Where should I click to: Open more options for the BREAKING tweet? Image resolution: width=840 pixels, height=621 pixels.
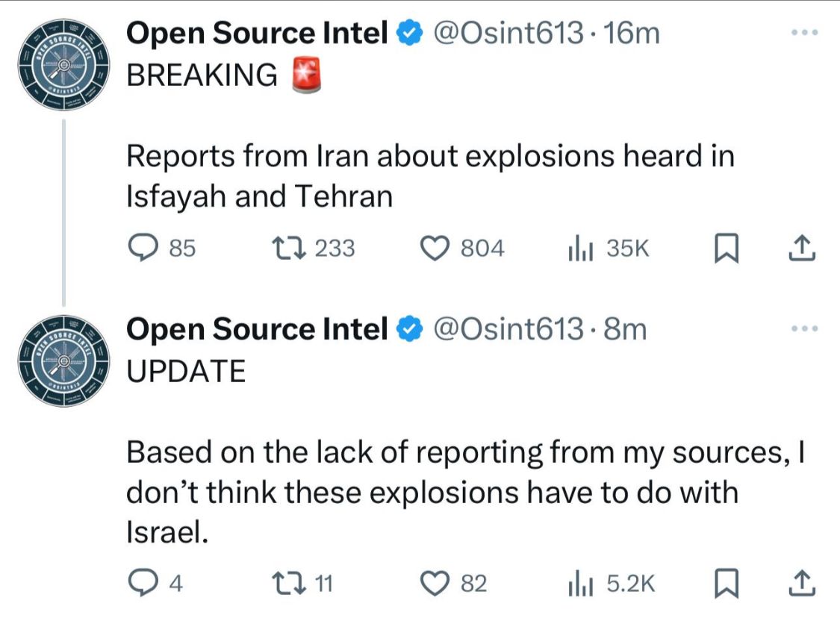pyautogui.click(x=805, y=33)
